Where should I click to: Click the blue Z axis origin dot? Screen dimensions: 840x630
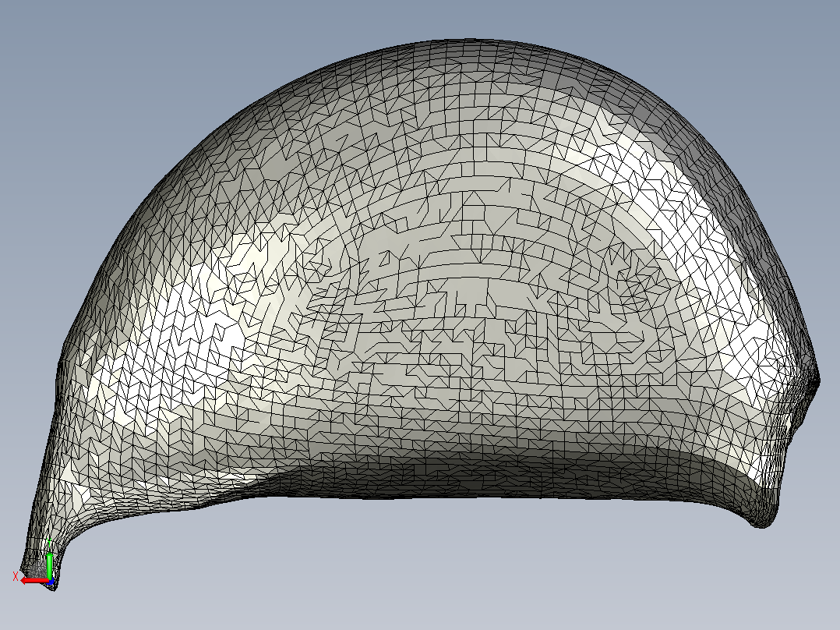[x=51, y=581]
